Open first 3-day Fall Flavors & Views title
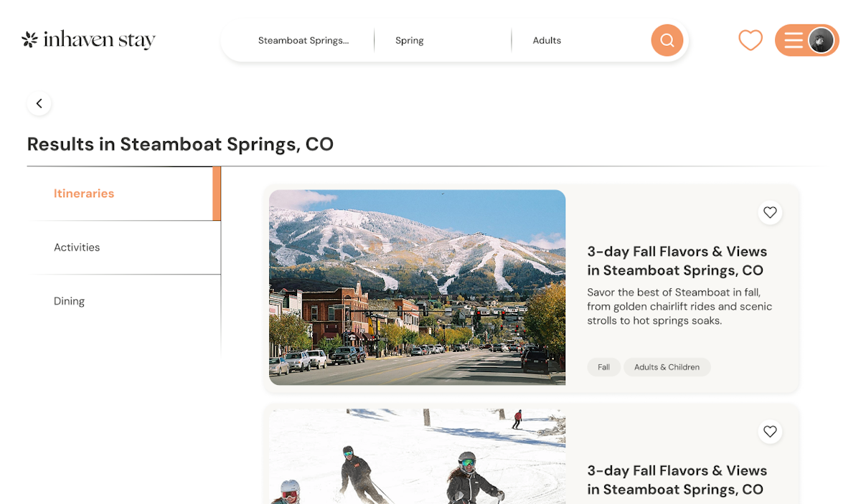This screenshot has width=861, height=504. click(x=677, y=261)
